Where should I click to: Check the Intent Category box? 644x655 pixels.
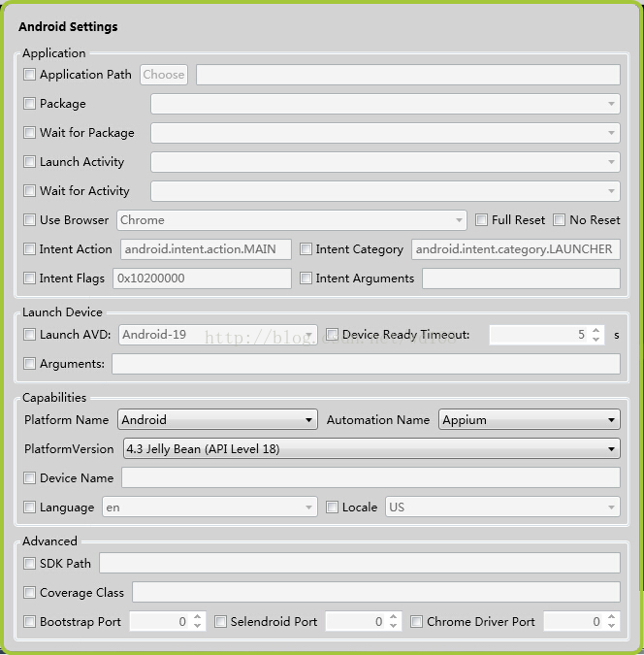pyautogui.click(x=306, y=249)
